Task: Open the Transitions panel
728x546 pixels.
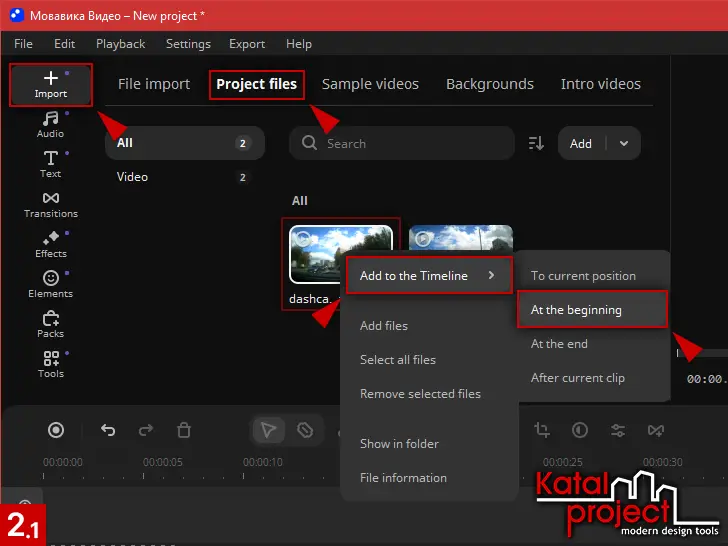Action: 51,204
